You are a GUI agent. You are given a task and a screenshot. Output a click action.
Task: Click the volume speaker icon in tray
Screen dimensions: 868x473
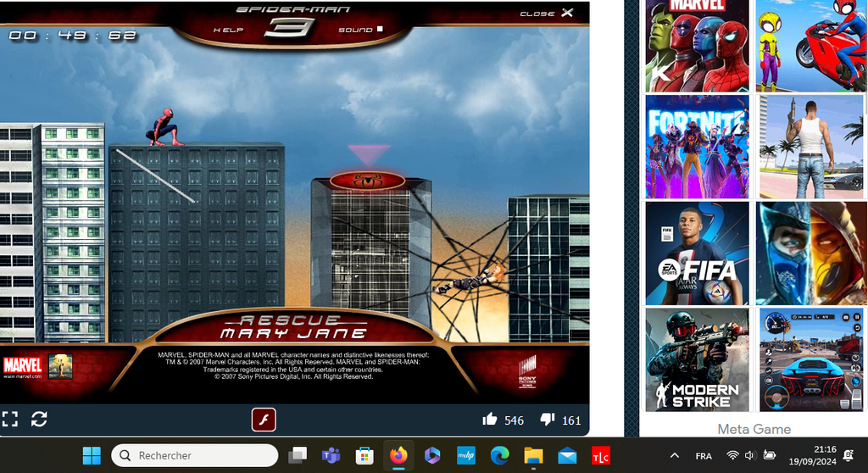coord(751,455)
